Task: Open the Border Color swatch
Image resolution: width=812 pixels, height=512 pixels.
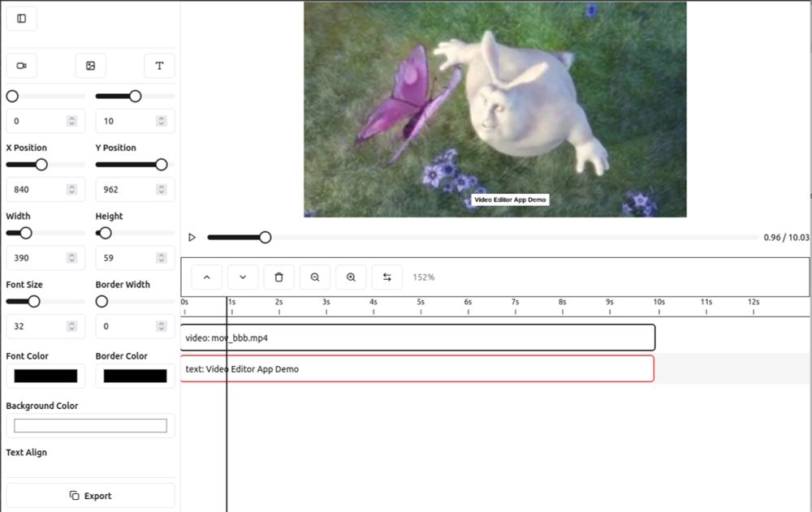Action: pos(135,376)
